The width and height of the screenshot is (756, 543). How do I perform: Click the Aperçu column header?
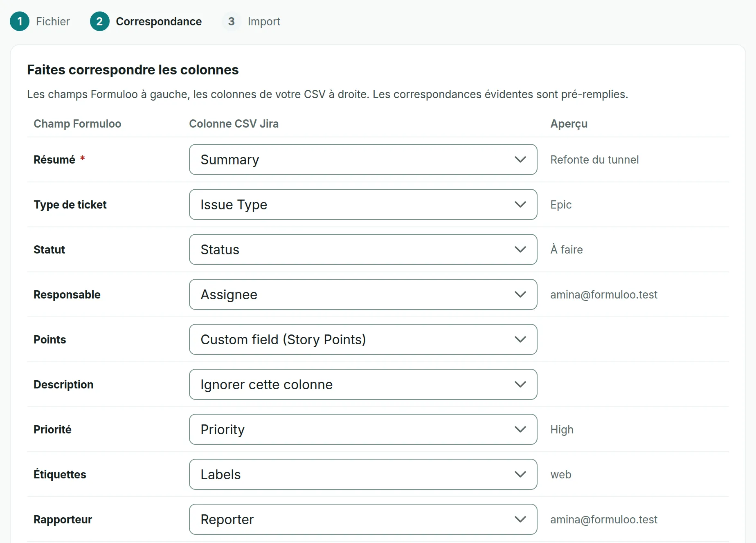click(x=569, y=124)
